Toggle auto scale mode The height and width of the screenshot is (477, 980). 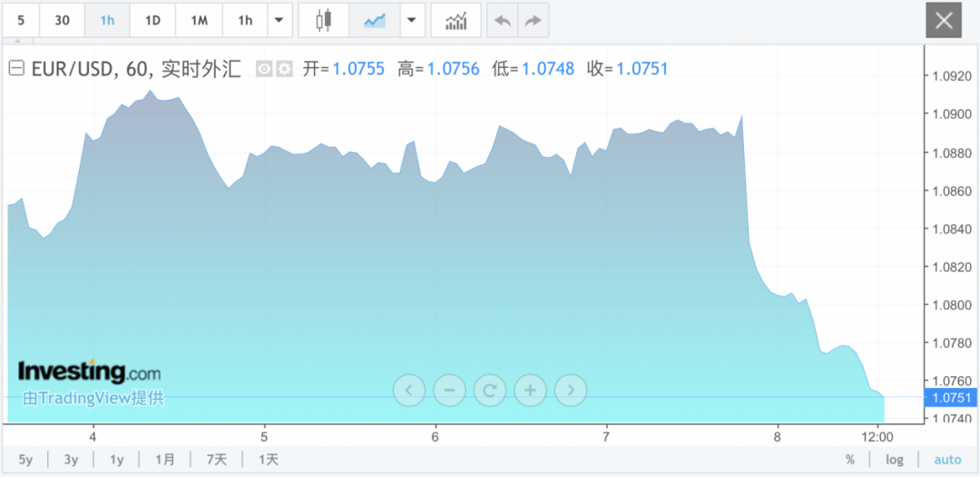947,460
